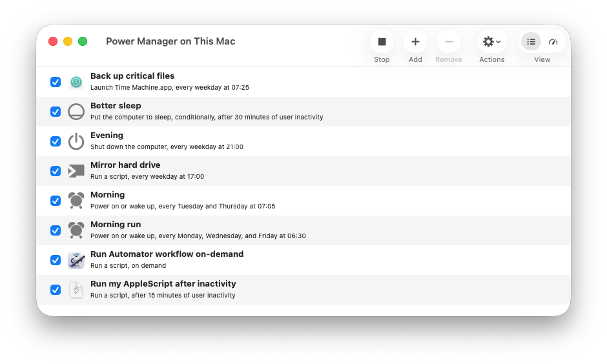The image size is (607, 364).
Task: Toggle the Evening event checkbox
Action: (x=56, y=141)
